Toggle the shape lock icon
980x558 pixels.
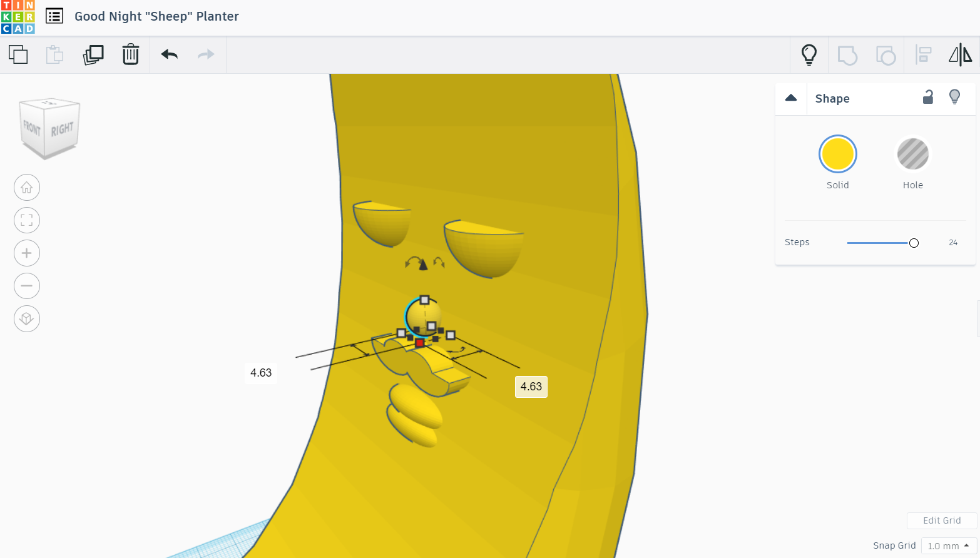click(x=928, y=97)
